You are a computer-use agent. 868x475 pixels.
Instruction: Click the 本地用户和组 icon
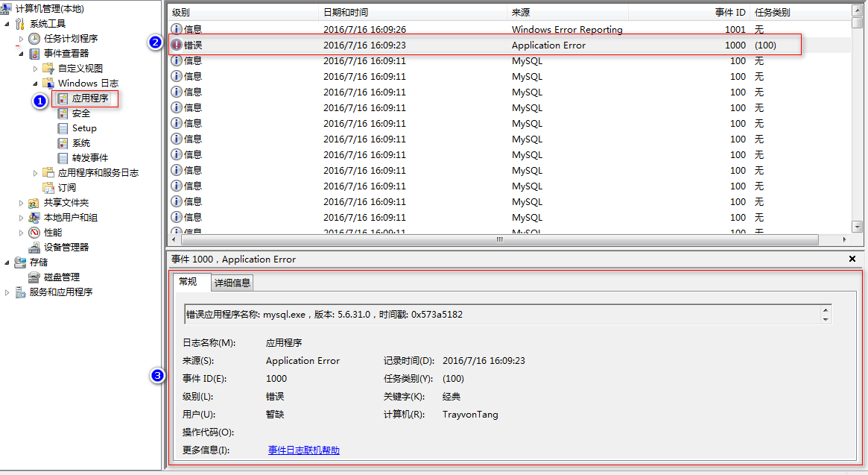point(34,217)
